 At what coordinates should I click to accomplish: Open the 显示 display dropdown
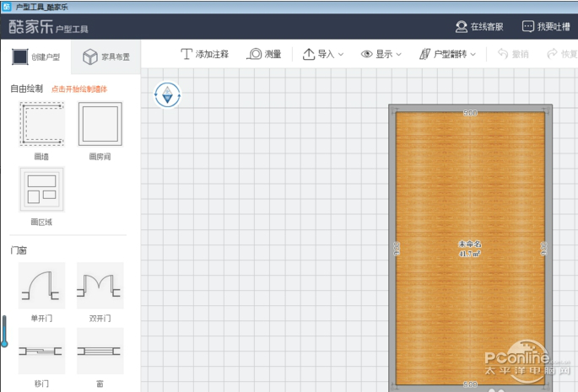pyautogui.click(x=381, y=54)
